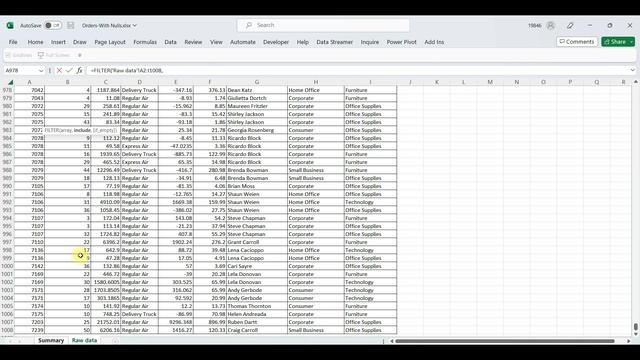Open the View ribbon tab
Viewport: 640px width, 360px height.
pyautogui.click(x=216, y=42)
